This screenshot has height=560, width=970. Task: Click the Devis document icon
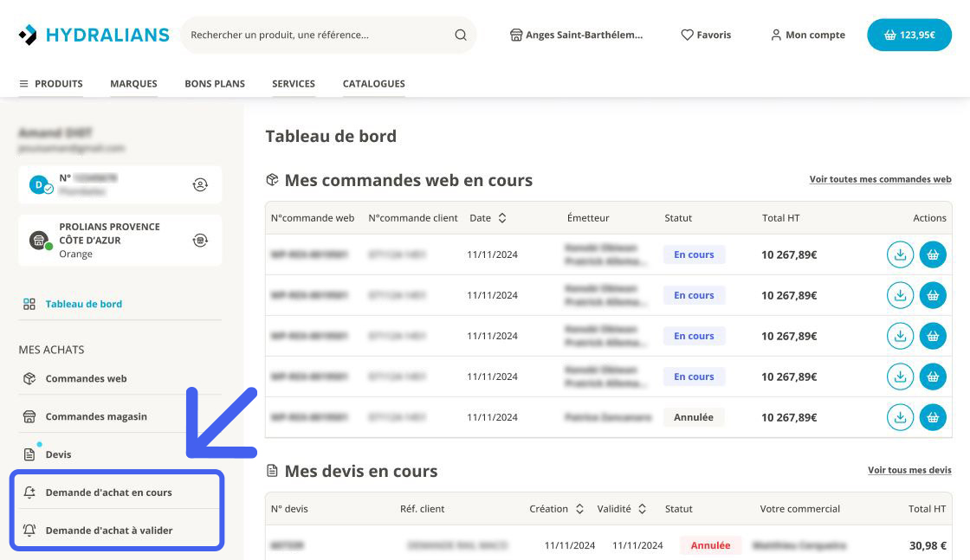coord(29,454)
